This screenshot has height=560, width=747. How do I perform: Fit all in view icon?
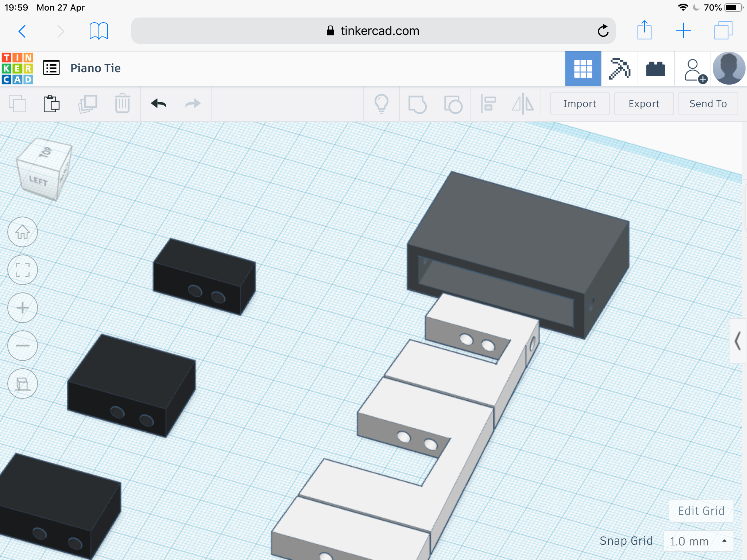coord(23,270)
